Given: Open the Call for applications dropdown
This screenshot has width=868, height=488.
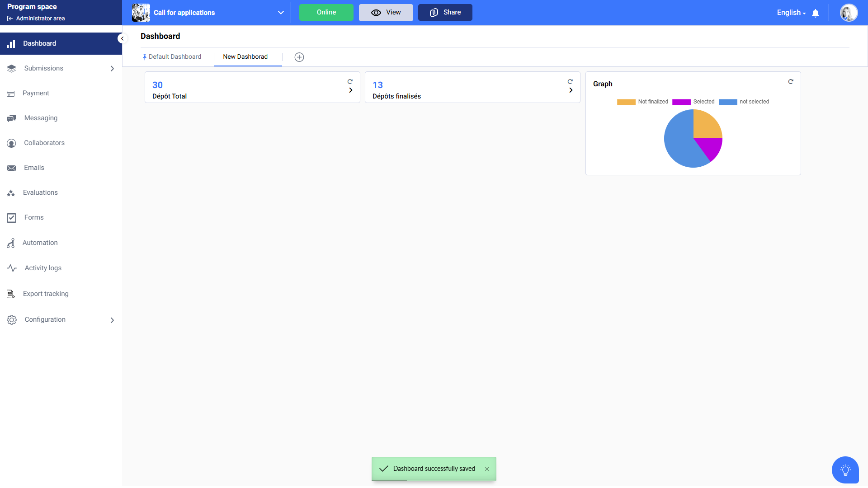Looking at the screenshot, I should tap(281, 13).
